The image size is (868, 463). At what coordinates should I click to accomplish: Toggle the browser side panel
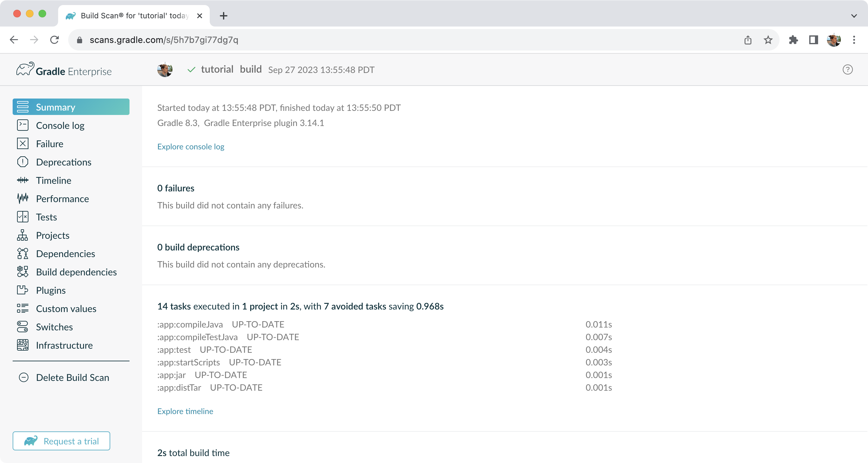(813, 40)
